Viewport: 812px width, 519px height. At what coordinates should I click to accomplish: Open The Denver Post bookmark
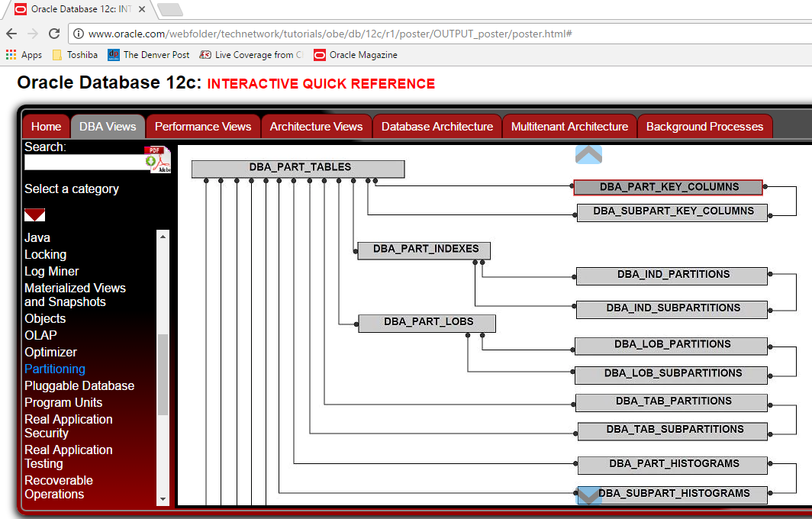(x=149, y=54)
